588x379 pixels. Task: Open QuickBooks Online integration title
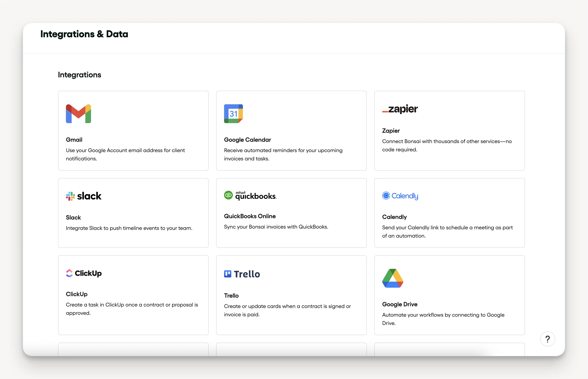(250, 216)
